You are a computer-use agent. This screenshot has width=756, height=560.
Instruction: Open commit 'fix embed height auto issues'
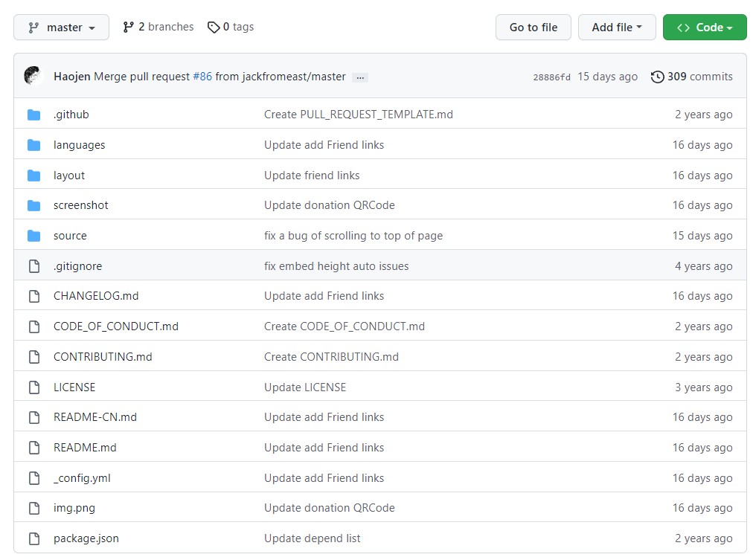(336, 266)
